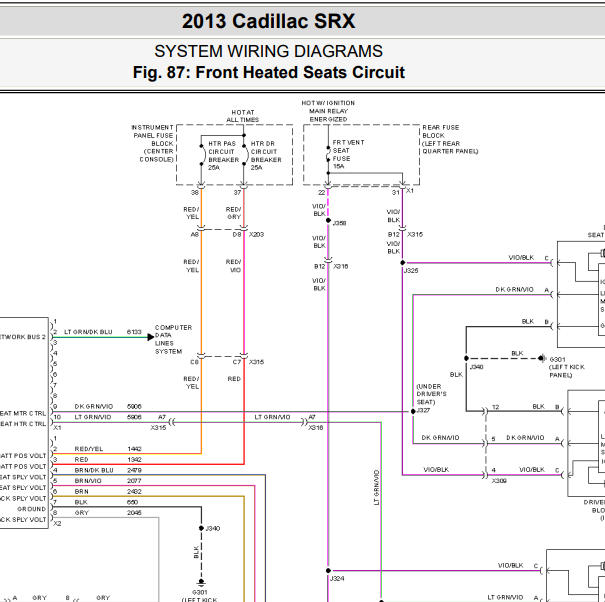Click splice label 'J324'
Viewport: 605px width, 602px height.
tap(337, 578)
